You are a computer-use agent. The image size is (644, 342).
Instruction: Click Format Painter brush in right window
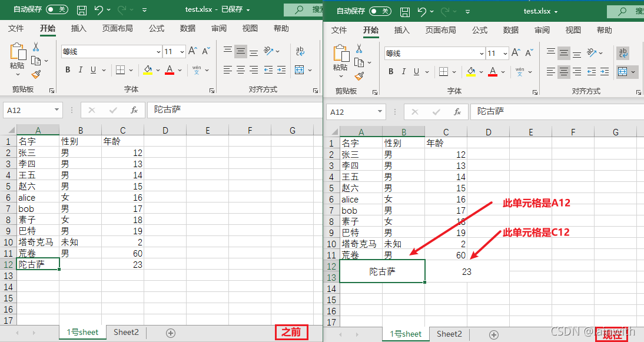(x=360, y=76)
